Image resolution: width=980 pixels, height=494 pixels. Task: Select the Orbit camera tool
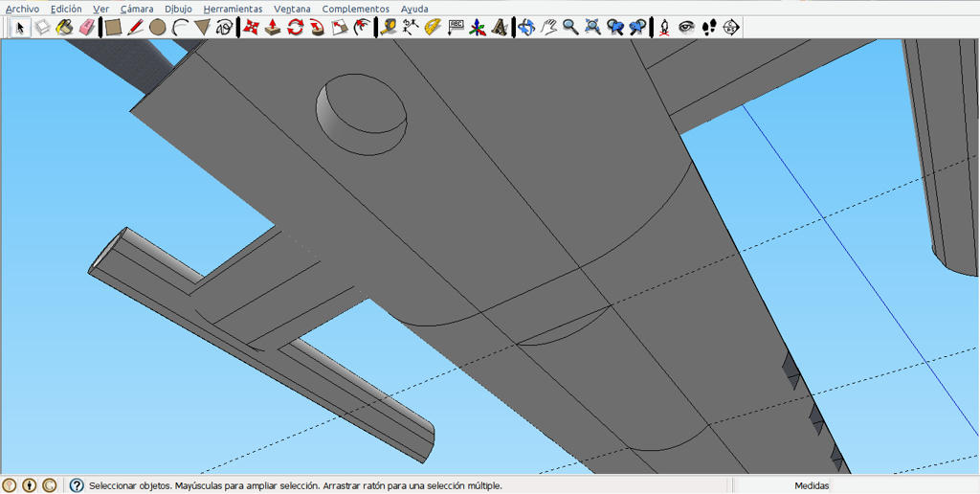(526, 27)
